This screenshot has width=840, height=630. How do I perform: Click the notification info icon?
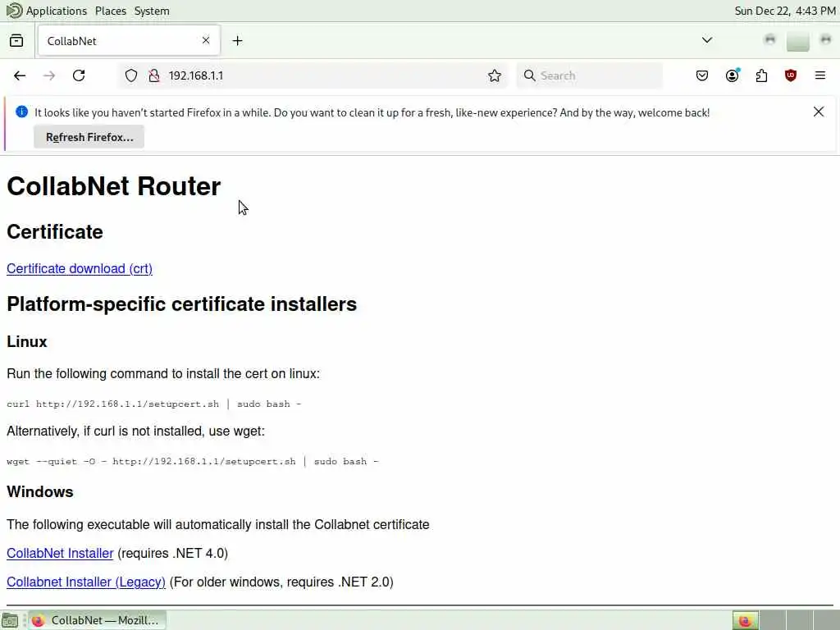pyautogui.click(x=21, y=112)
